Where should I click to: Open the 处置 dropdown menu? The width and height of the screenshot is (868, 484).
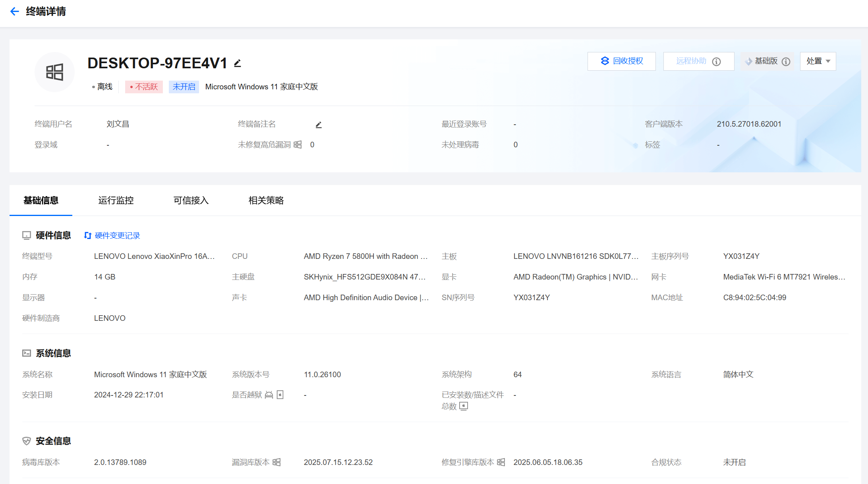click(818, 61)
